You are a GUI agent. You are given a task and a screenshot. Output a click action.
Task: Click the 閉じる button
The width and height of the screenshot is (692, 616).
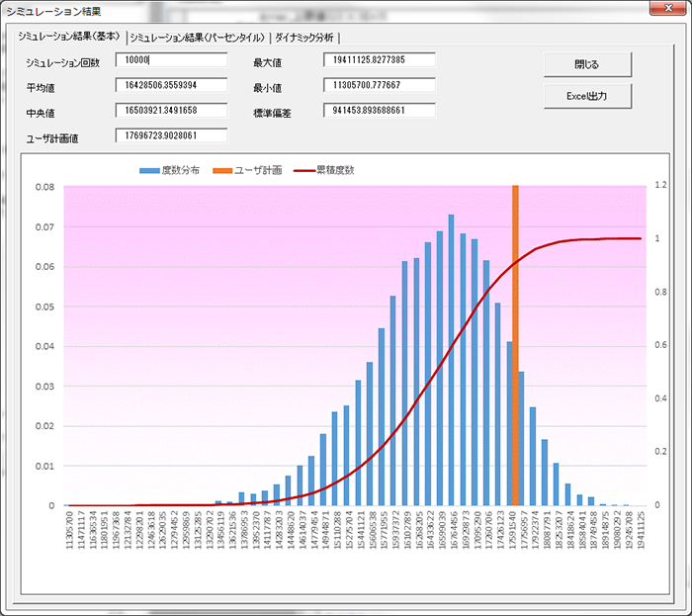pyautogui.click(x=587, y=64)
